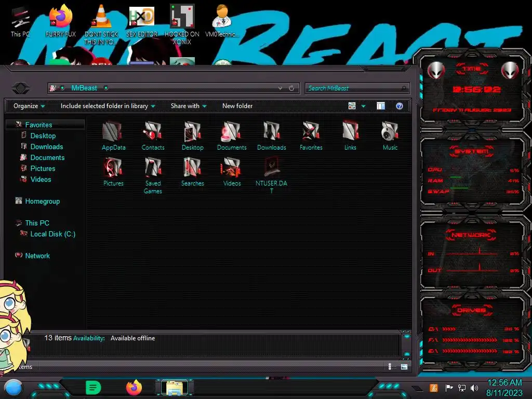Open the Saved Games folder
This screenshot has height=399, width=532.
tap(153, 176)
